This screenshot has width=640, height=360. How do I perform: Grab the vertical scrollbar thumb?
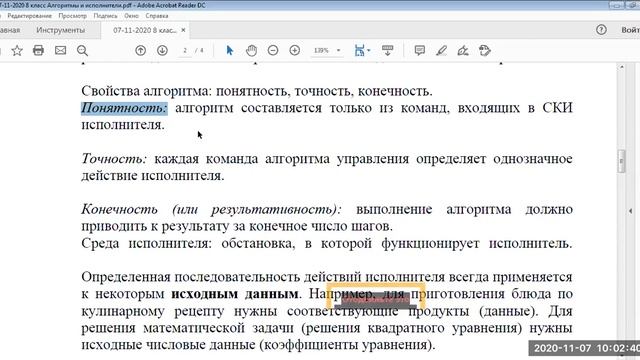pyautogui.click(x=622, y=161)
